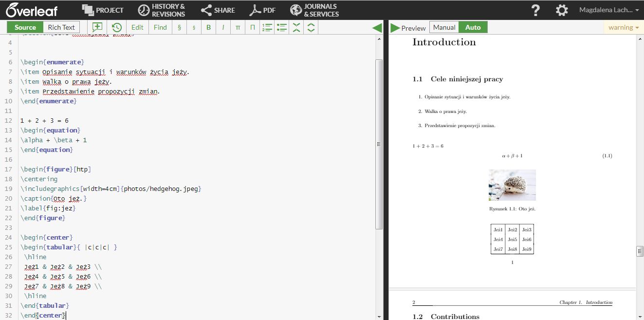Image resolution: width=644 pixels, height=320 pixels.
Task: Collapse the editor pane with the left green arrow
Action: point(377,28)
